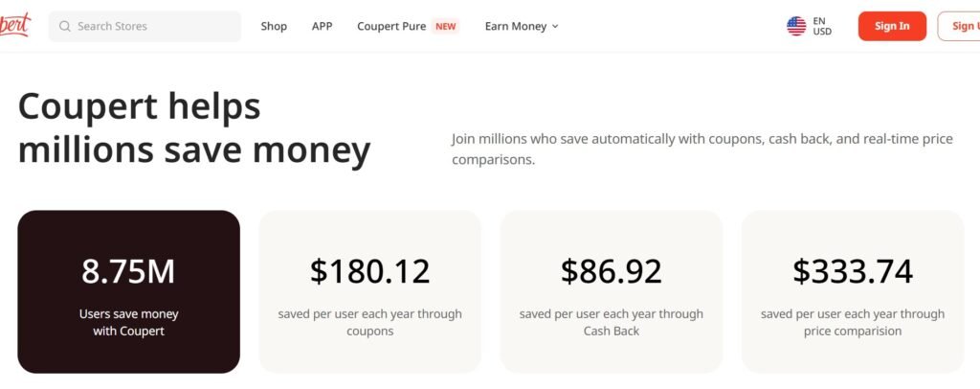Click the NEW badge beside Coupert Pure
The width and height of the screenshot is (980, 389).
tap(446, 26)
